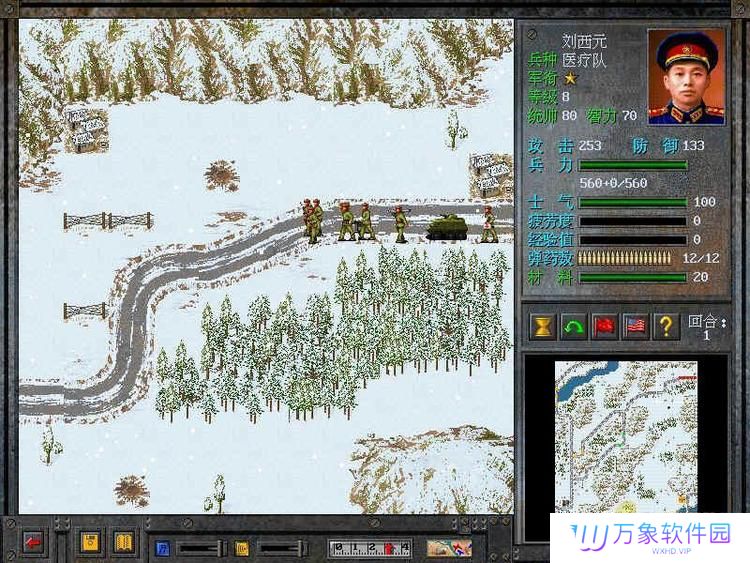Click the strategic map icon with star
This screenshot has width=750, height=563.
pos(449,548)
